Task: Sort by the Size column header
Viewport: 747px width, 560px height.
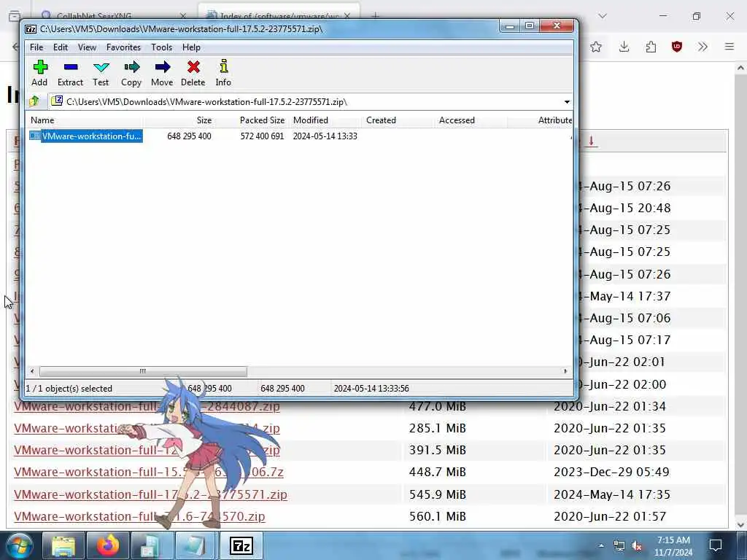Action: click(179, 120)
